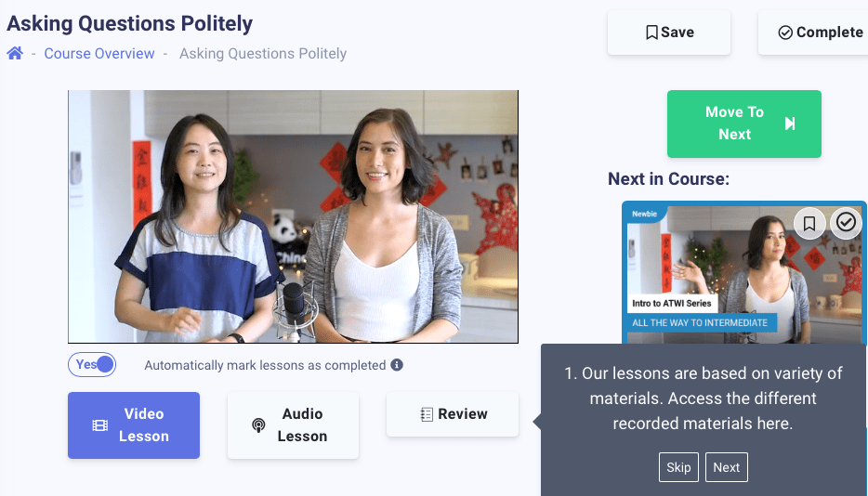Click the podcast icon on Audio Lesson

click(x=258, y=425)
